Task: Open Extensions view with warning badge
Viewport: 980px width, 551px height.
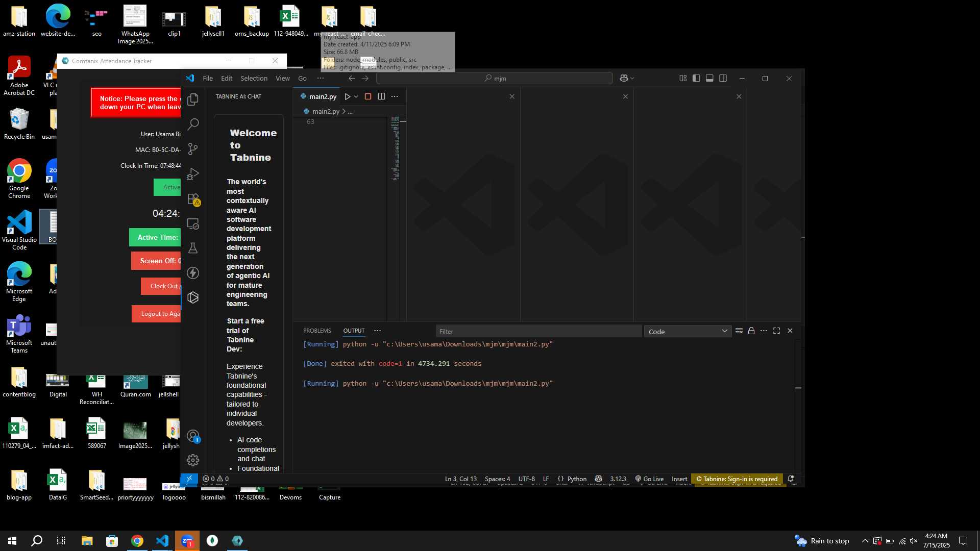Action: [193, 199]
